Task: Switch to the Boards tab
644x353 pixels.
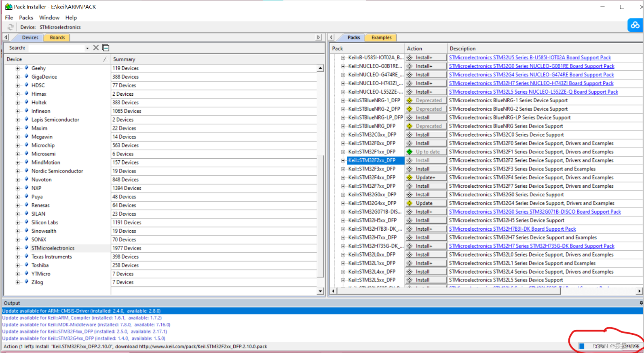Action: (57, 38)
